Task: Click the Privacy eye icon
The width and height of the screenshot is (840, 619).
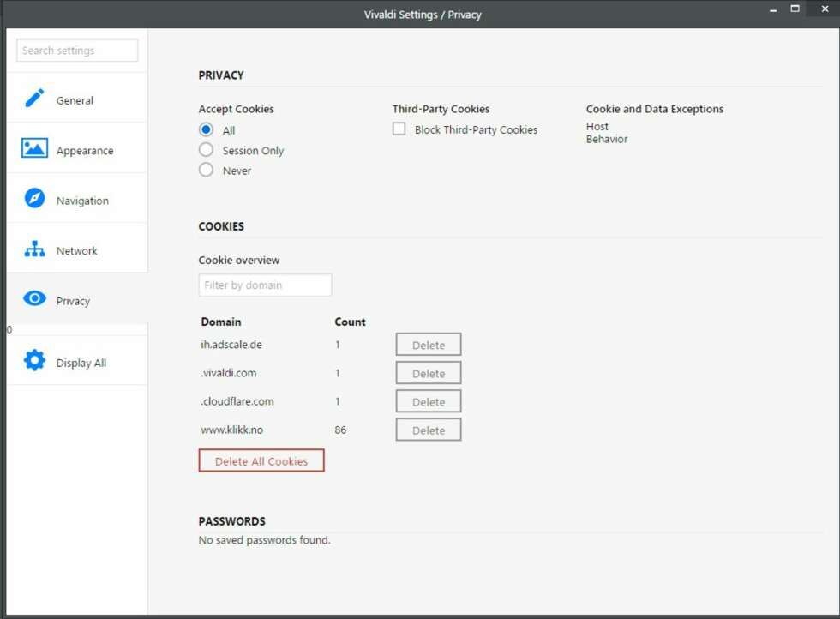Action: point(35,298)
